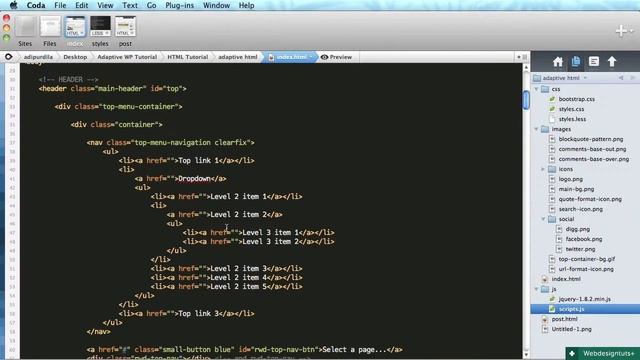Add a new tab with plus button
The width and height of the screenshot is (640, 360).
point(621,31)
